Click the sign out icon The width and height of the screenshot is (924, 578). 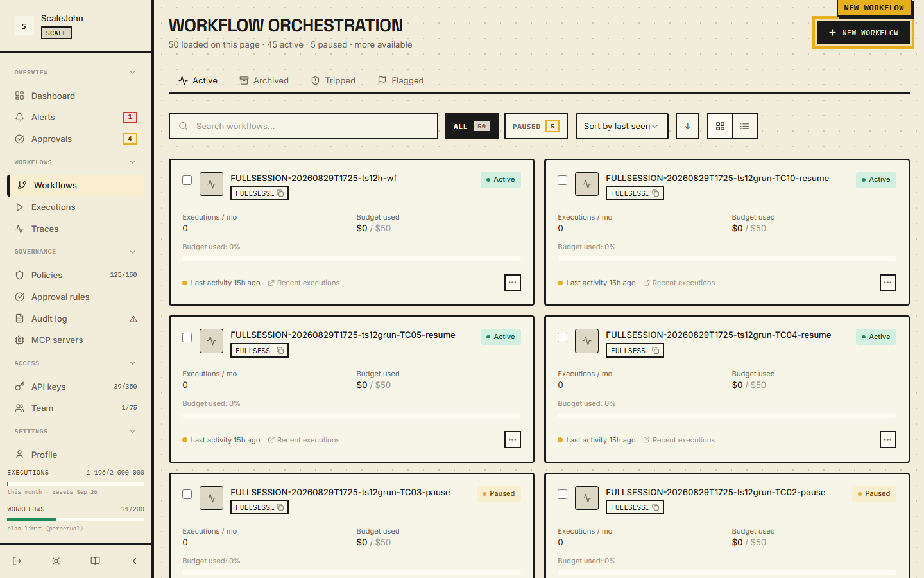pos(17,561)
